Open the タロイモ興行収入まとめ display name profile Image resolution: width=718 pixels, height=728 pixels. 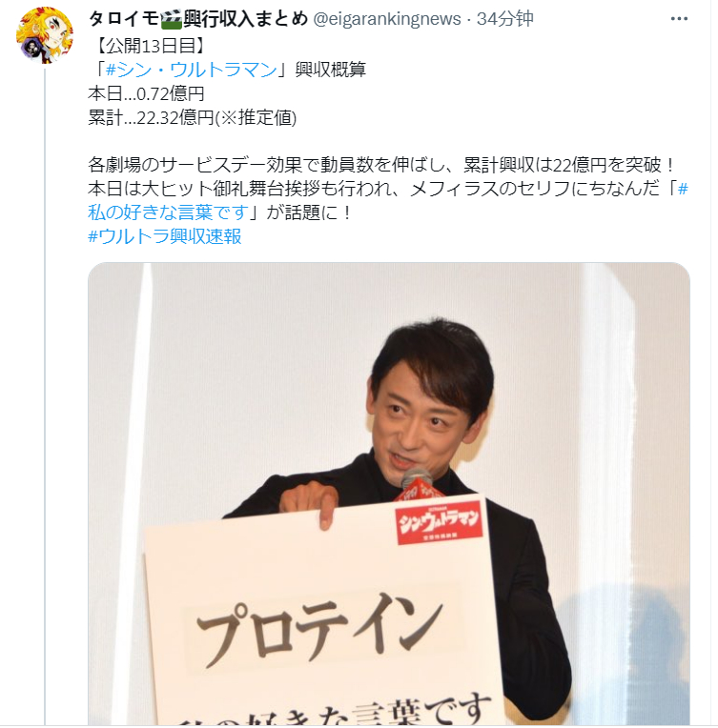pos(198,19)
